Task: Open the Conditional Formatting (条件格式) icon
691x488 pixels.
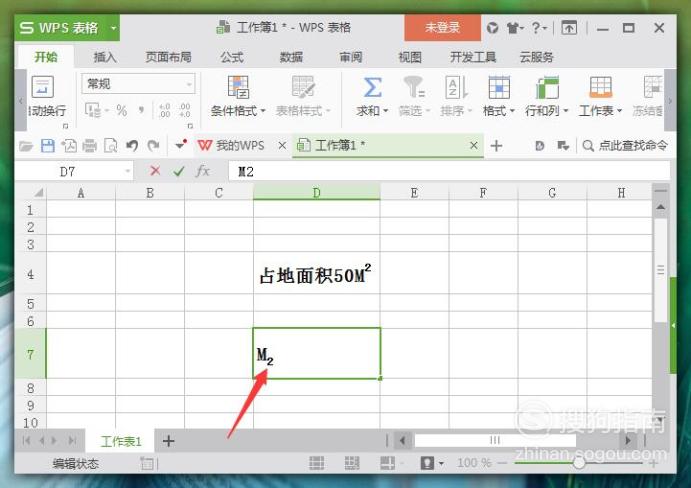Action: (238, 86)
